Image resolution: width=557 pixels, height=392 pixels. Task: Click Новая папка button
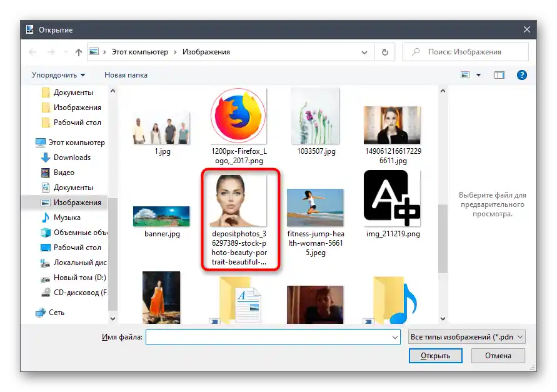point(126,75)
